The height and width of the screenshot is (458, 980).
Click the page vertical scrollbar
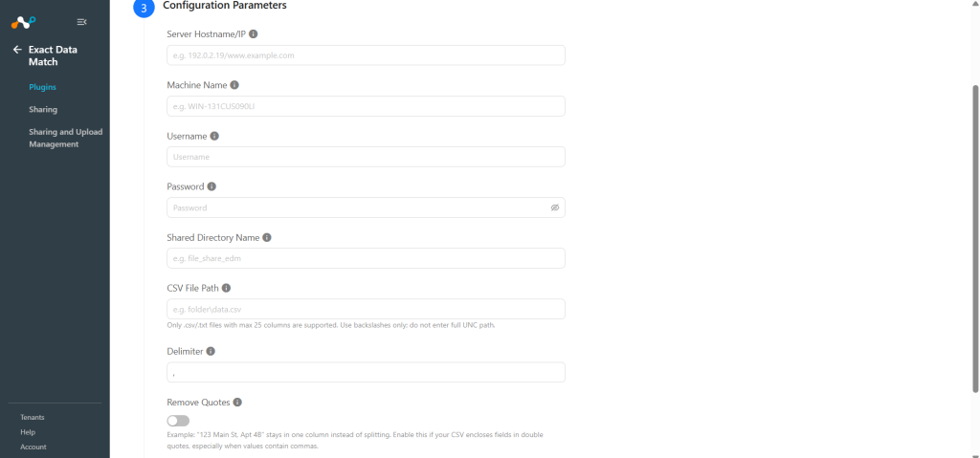coord(975,237)
